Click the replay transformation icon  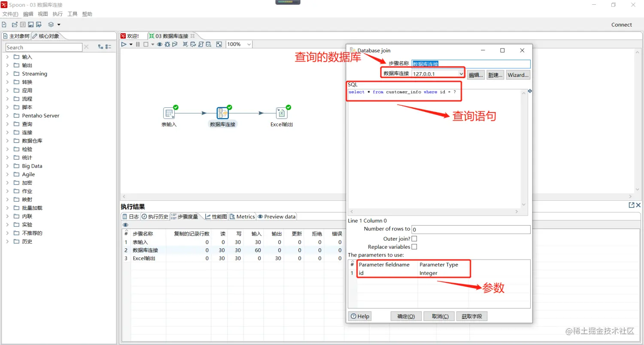coord(175,44)
